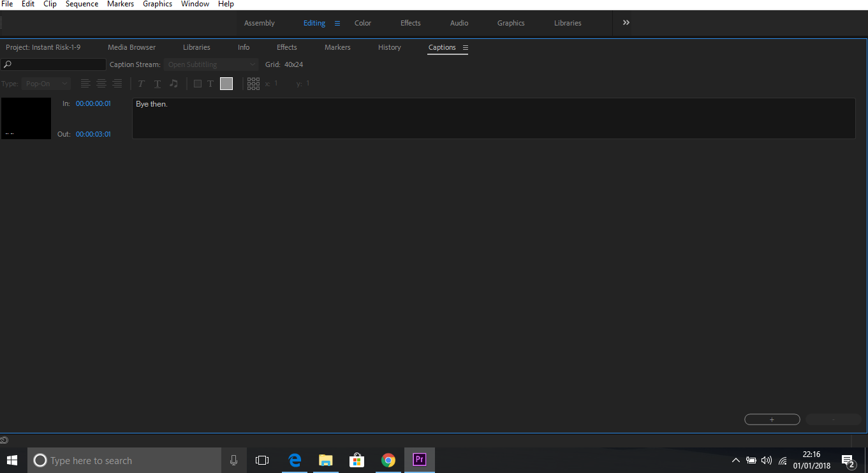Image resolution: width=868 pixels, height=473 pixels.
Task: Open Project: Instant Risk-1-9 panel tab
Action: pyautogui.click(x=43, y=47)
